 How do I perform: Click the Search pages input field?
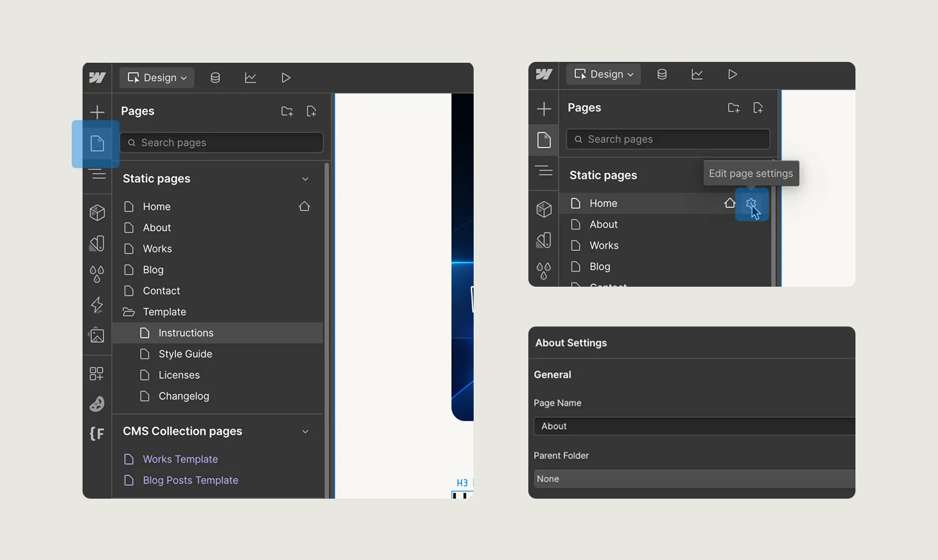(221, 142)
